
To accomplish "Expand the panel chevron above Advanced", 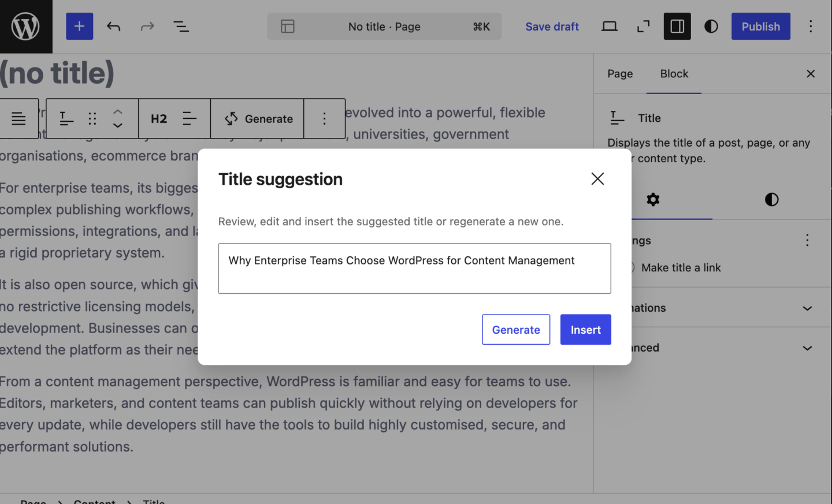I will (807, 308).
